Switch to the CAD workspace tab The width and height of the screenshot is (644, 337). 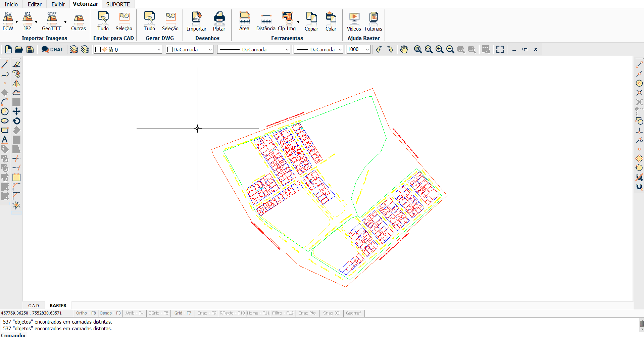pyautogui.click(x=34, y=306)
